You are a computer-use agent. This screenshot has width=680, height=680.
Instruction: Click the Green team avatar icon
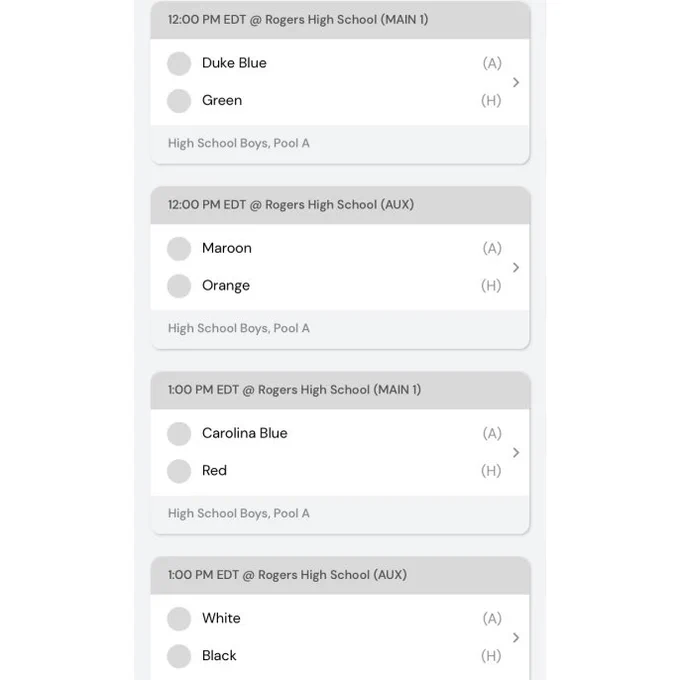click(179, 101)
